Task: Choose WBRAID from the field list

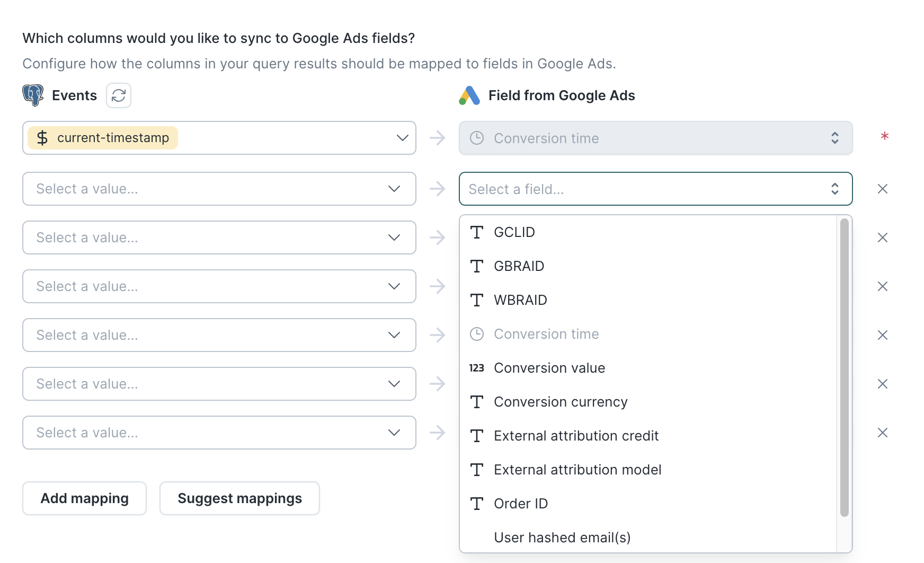Action: (648, 300)
